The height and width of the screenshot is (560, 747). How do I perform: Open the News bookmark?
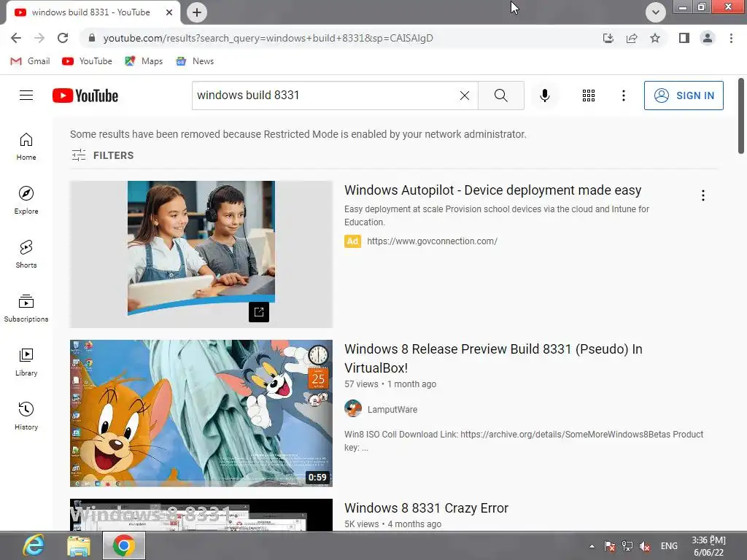(195, 61)
